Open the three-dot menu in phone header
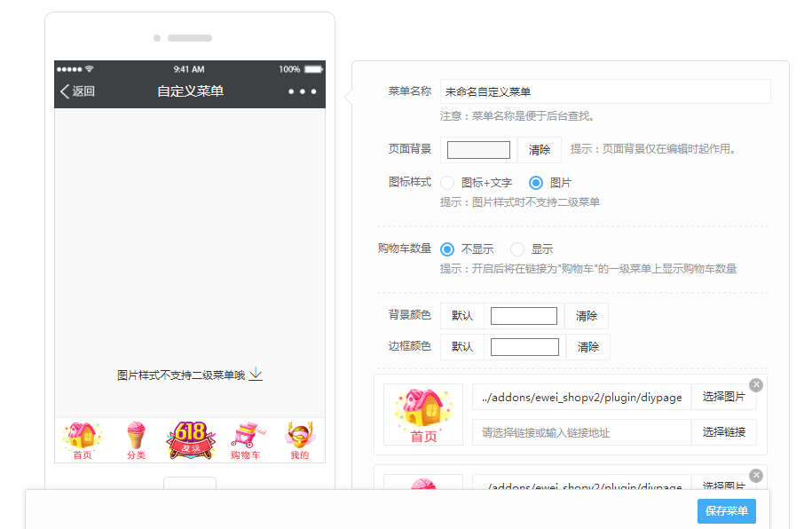The width and height of the screenshot is (812, 529). tap(303, 91)
